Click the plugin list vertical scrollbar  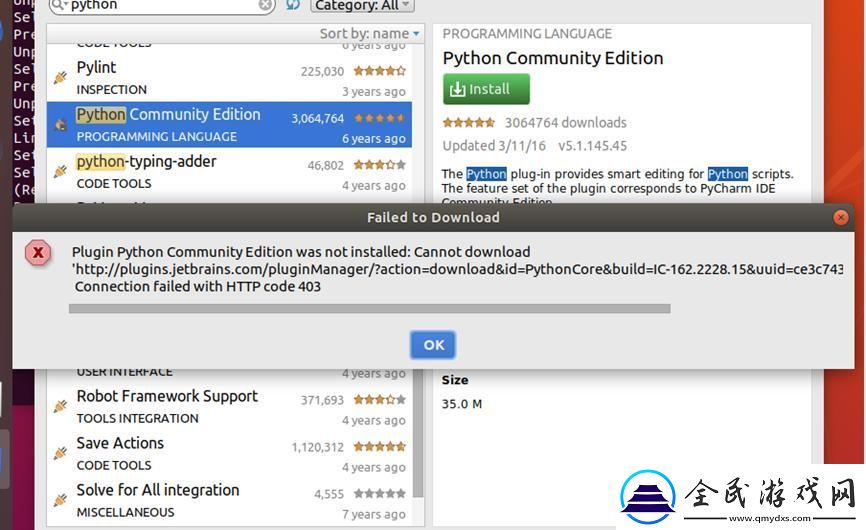(x=418, y=433)
